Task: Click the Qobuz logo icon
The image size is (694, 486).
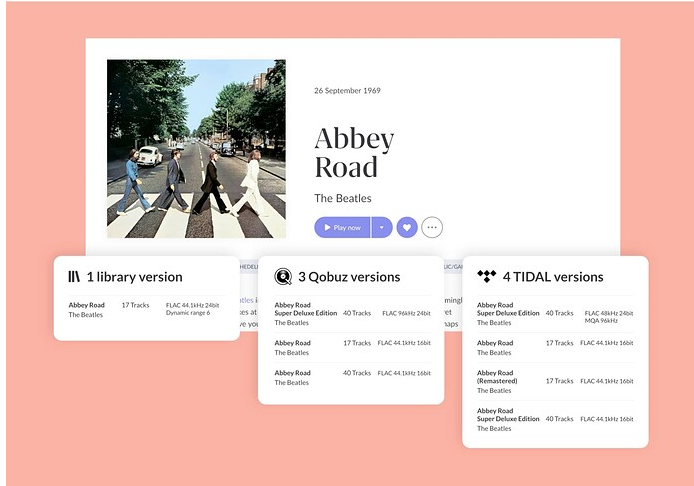Action: pyautogui.click(x=283, y=277)
